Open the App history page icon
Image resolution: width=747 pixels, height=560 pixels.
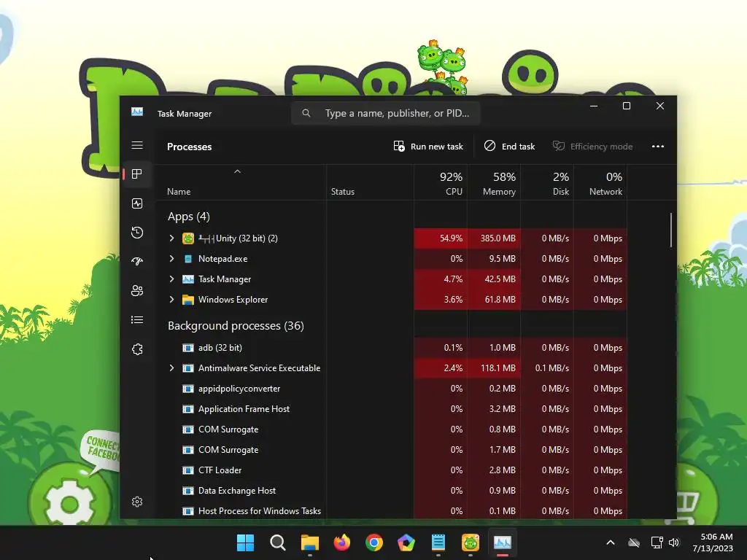click(137, 233)
